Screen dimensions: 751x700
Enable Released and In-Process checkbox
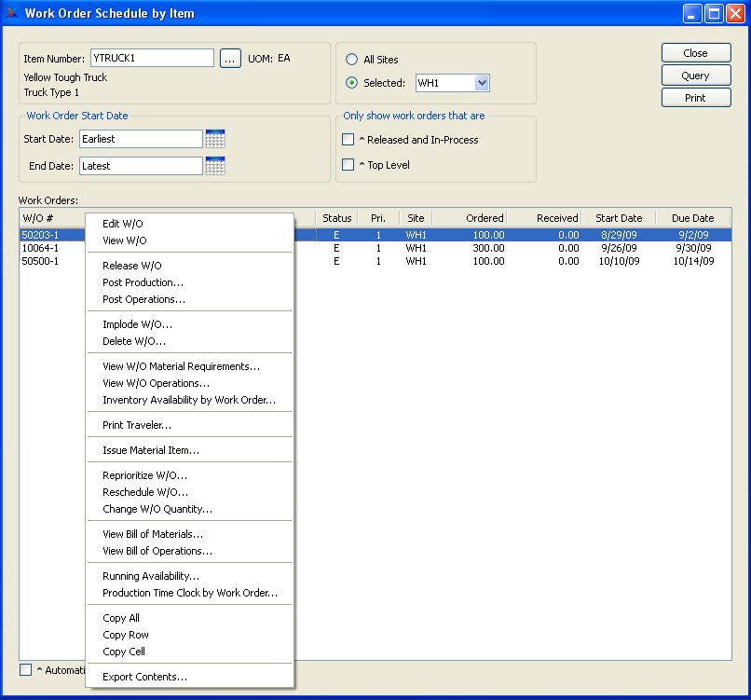tap(348, 140)
